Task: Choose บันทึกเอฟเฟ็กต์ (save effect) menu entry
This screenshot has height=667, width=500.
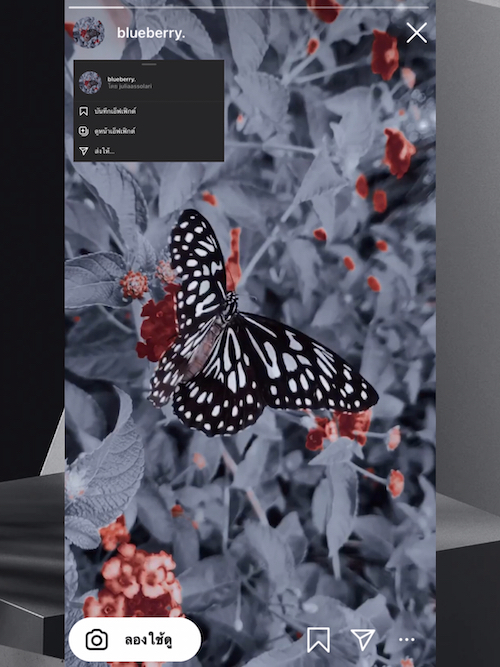Action: 149,111
